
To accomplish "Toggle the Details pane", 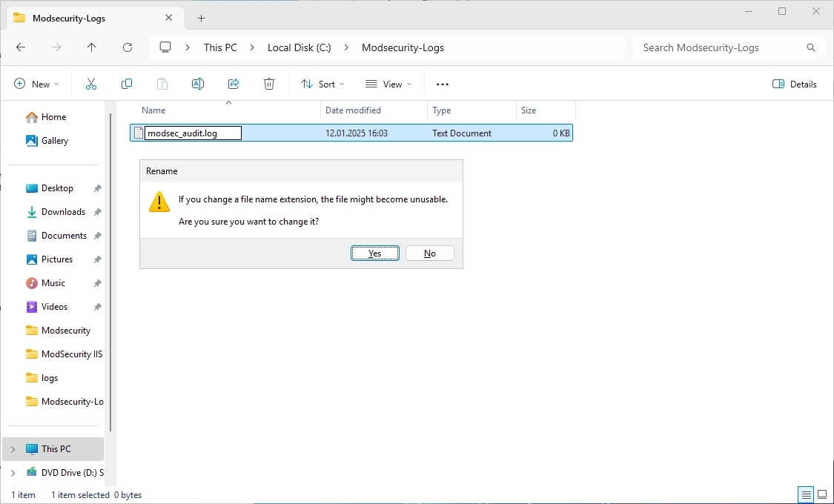I will point(795,84).
